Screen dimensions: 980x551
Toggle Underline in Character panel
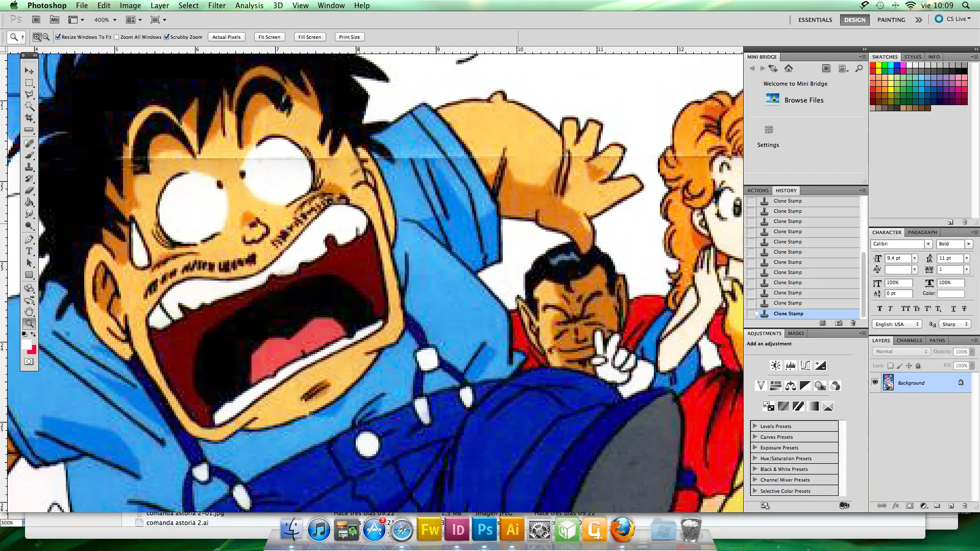pyautogui.click(x=953, y=309)
